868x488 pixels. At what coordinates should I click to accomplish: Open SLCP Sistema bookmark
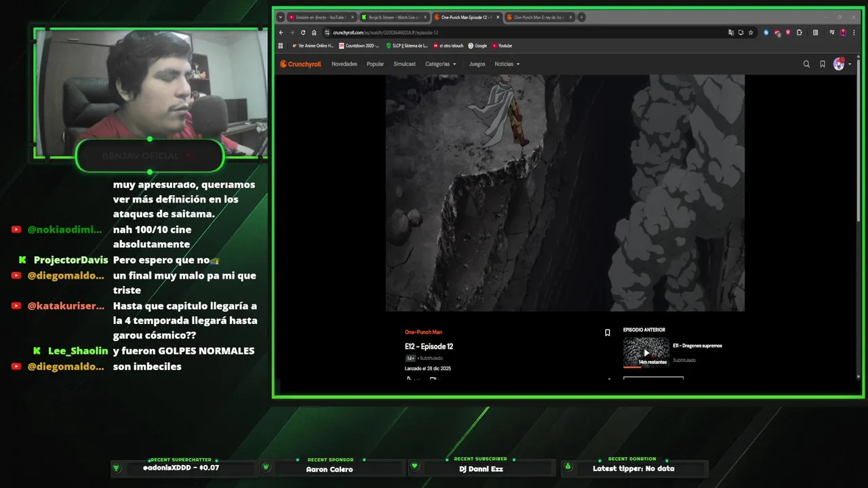[406, 46]
